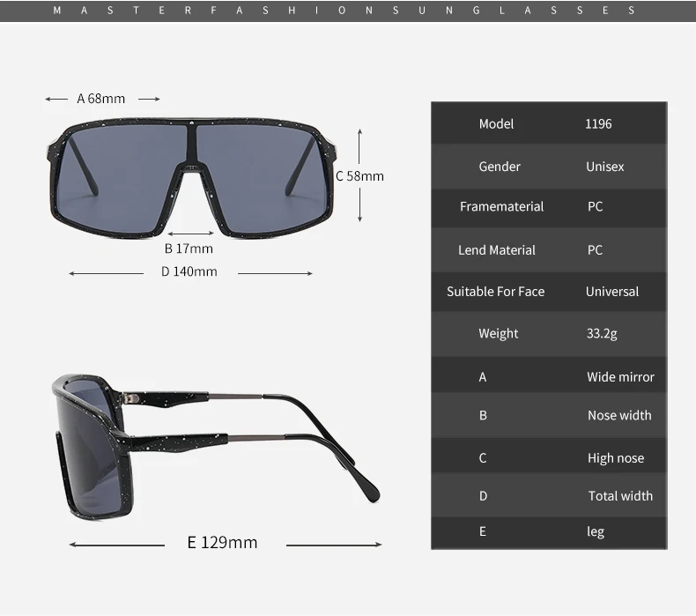Click the 'Gender' row label
Screen dimensions: 696x616
500,167
